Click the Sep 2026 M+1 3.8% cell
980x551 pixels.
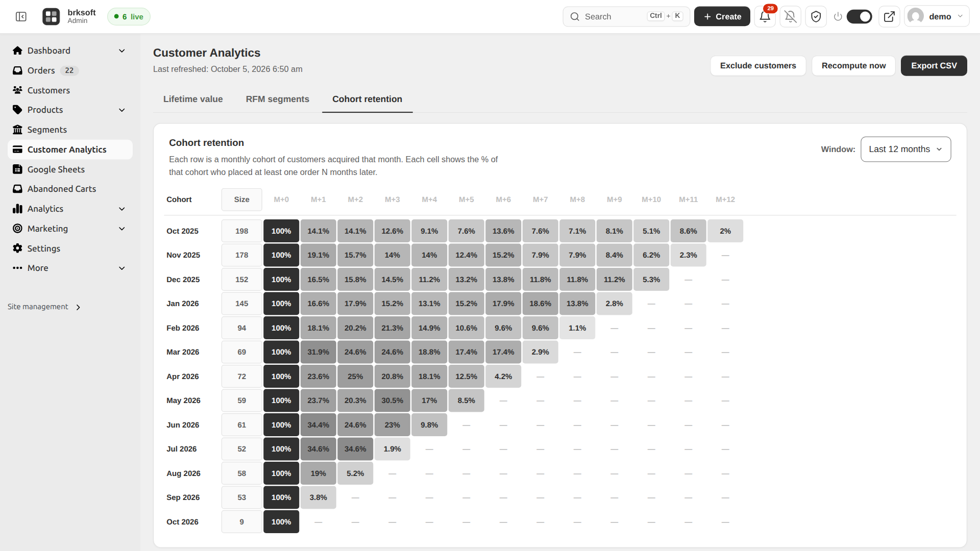(318, 497)
